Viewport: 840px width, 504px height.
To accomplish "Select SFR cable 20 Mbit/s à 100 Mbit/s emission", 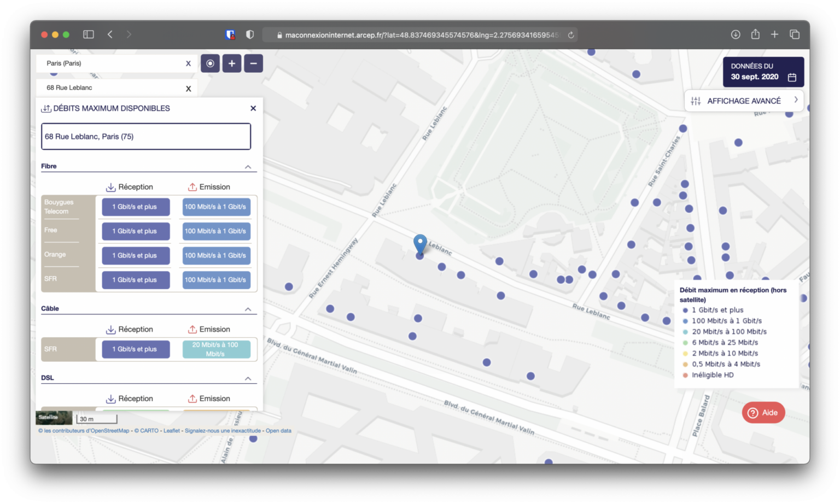I will click(217, 349).
